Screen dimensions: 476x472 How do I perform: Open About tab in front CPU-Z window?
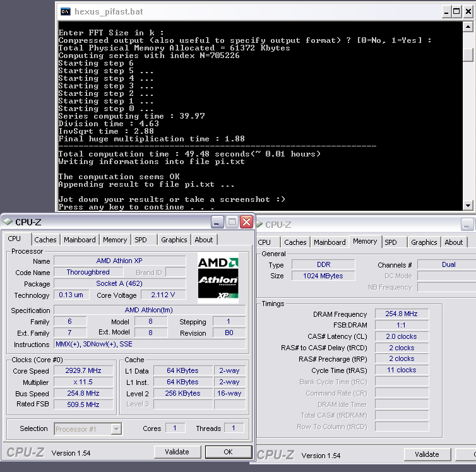204,240
